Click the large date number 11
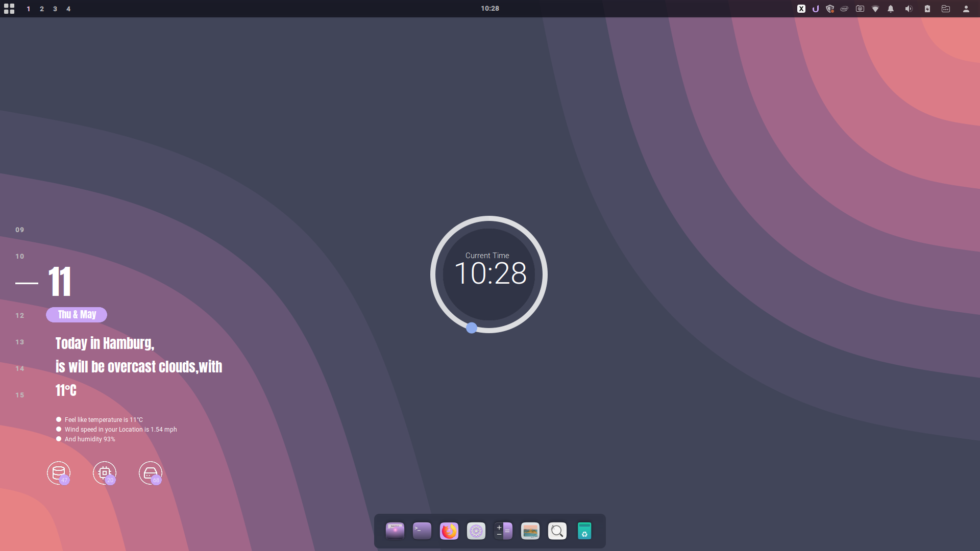980x551 pixels. [x=60, y=282]
